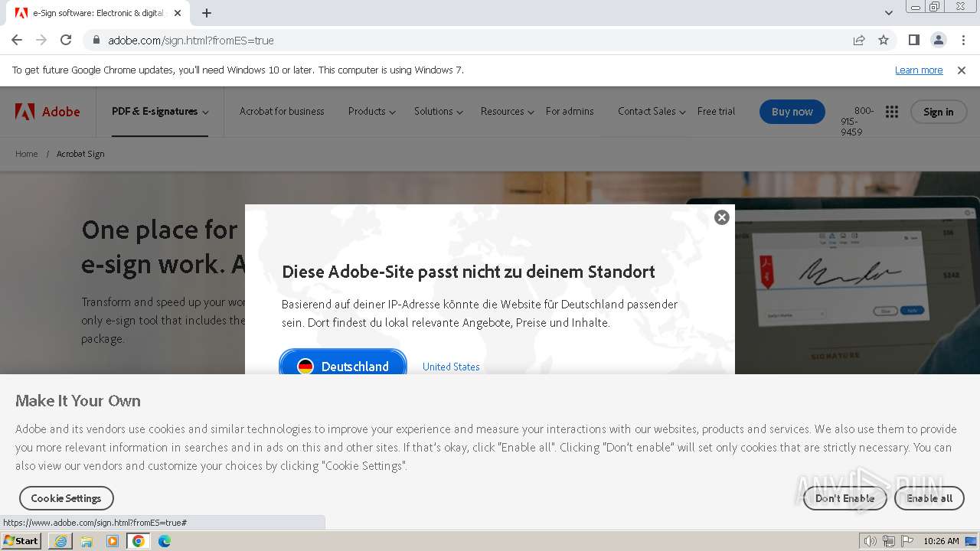Choose the Deutschland button
This screenshot has width=980, height=551.
click(x=343, y=363)
